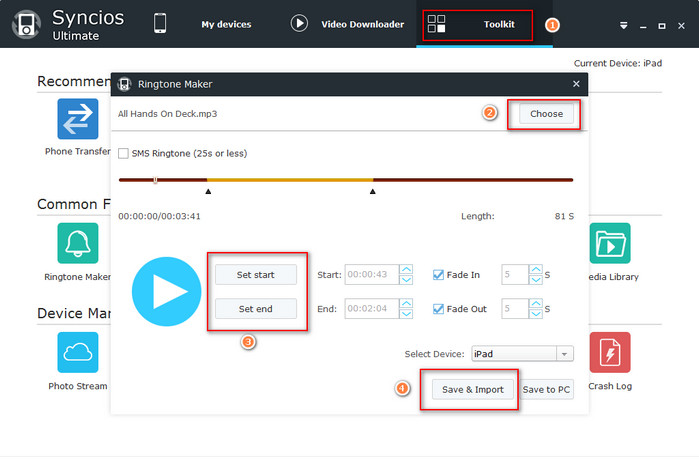Uncheck the Fade Out checkbox
Viewport: 699px width, 459px height.
(x=438, y=309)
